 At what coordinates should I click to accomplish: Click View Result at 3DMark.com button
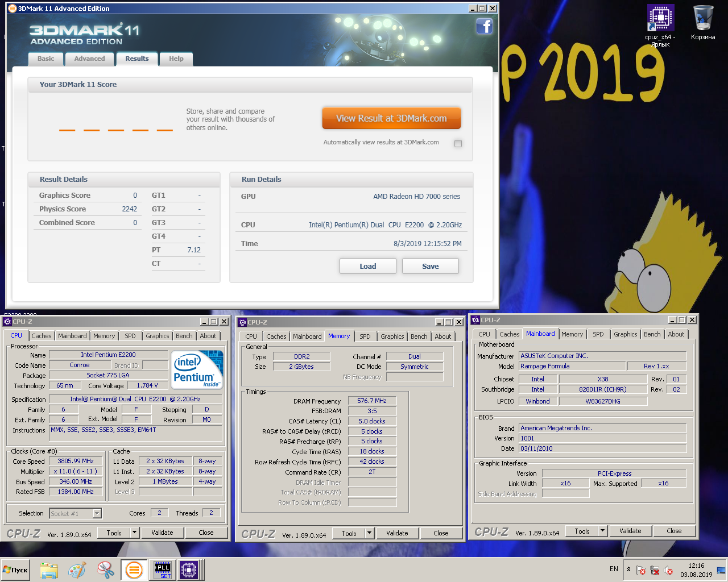(x=391, y=118)
